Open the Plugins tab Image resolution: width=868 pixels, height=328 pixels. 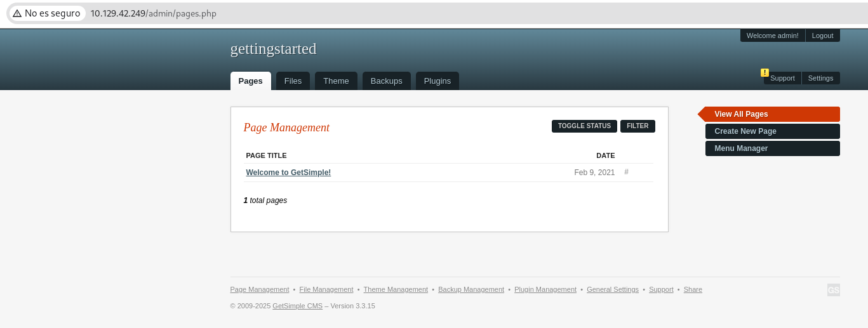click(x=437, y=81)
